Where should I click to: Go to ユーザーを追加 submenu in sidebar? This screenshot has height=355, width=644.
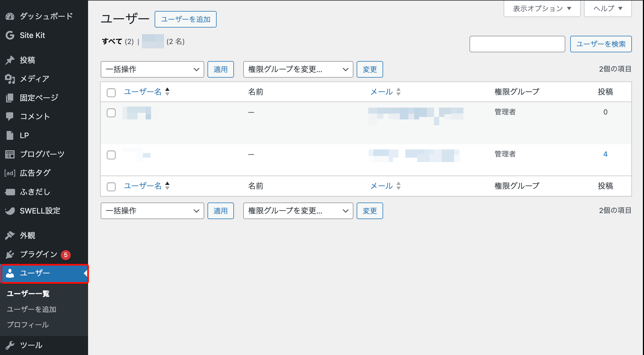(31, 309)
